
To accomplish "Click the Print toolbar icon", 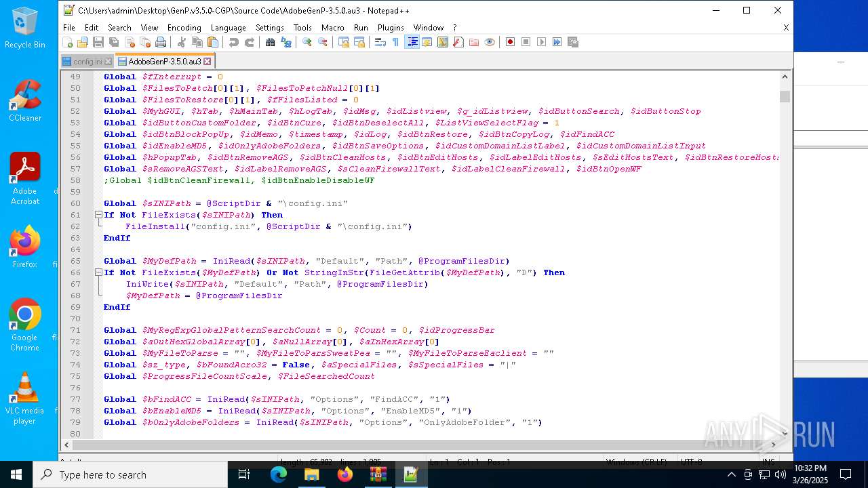I will [161, 42].
